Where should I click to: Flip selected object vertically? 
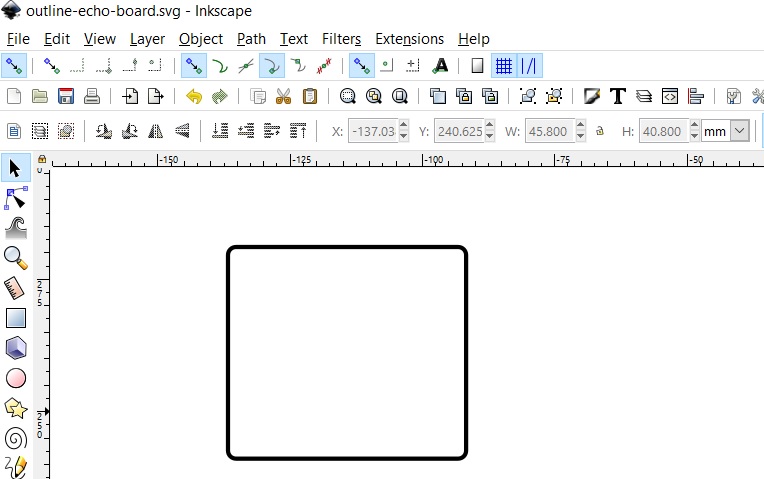182,131
